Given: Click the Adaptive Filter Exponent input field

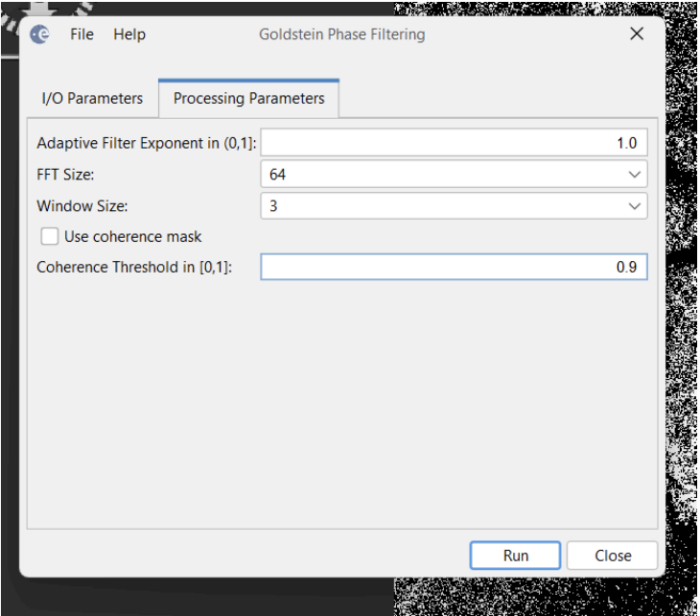Looking at the screenshot, I should click(x=454, y=143).
